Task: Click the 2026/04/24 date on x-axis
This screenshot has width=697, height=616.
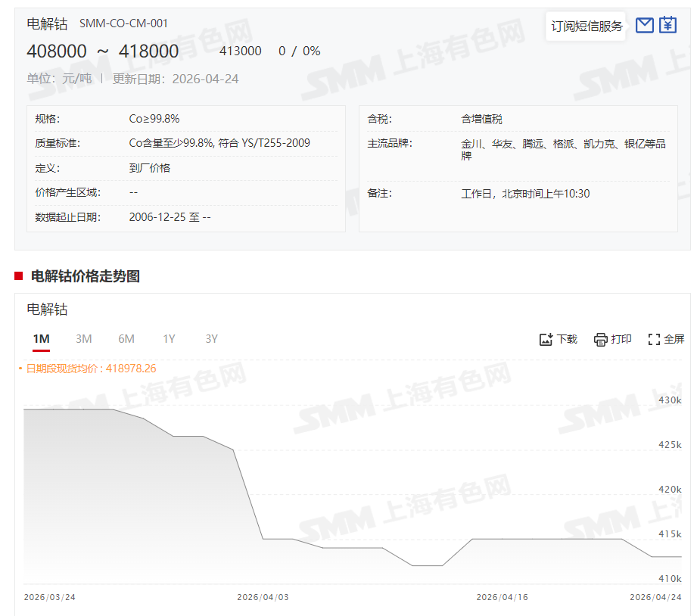Action: [x=655, y=597]
